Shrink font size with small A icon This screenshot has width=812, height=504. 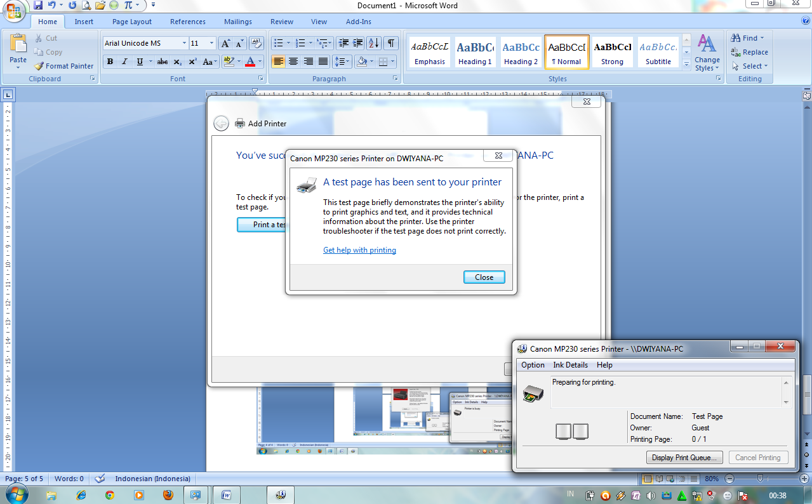click(239, 43)
